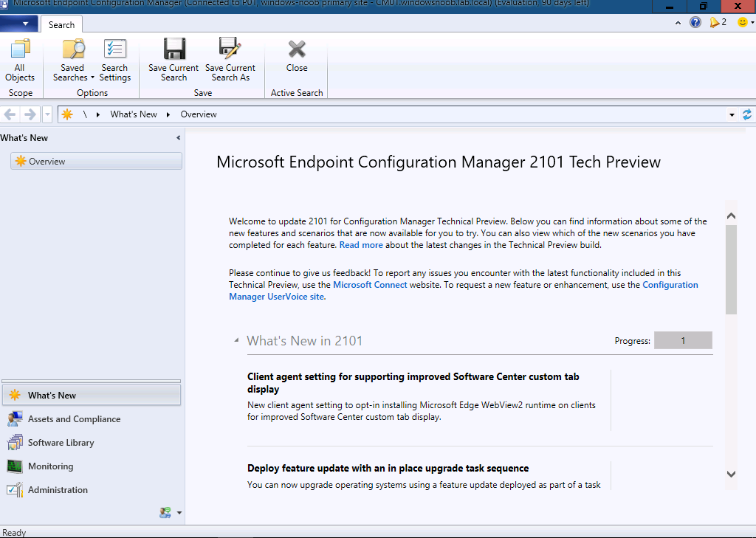Click the Progress bar showing 1
Viewport: 756px width, 538px height.
coord(683,341)
